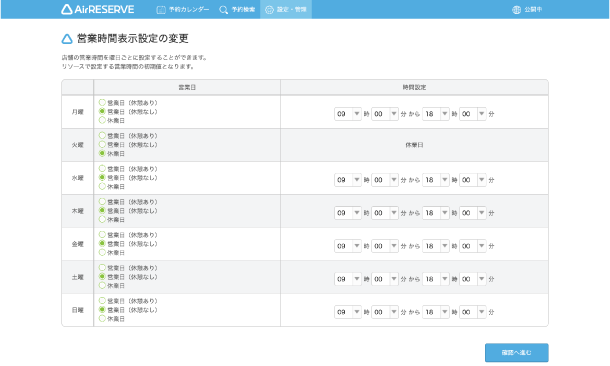610x366 pixels.
Task: Select 休業日 radio for 火曜
Action: pyautogui.click(x=102, y=153)
